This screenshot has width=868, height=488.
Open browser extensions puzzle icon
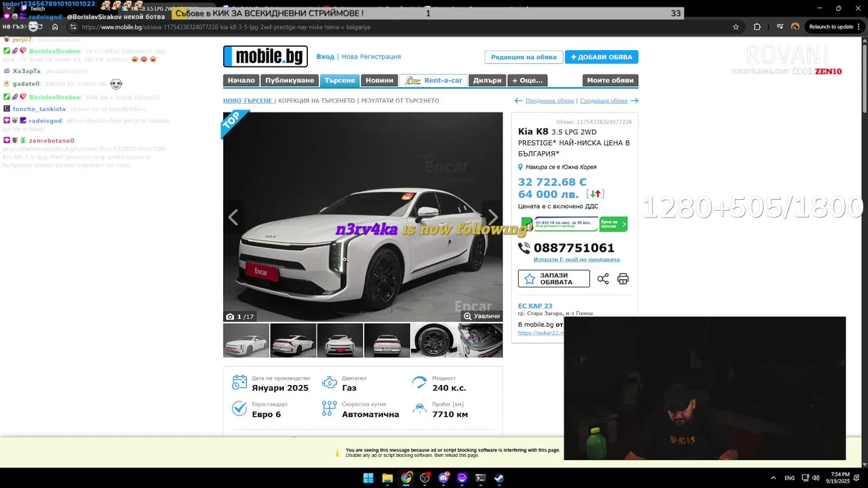(757, 27)
